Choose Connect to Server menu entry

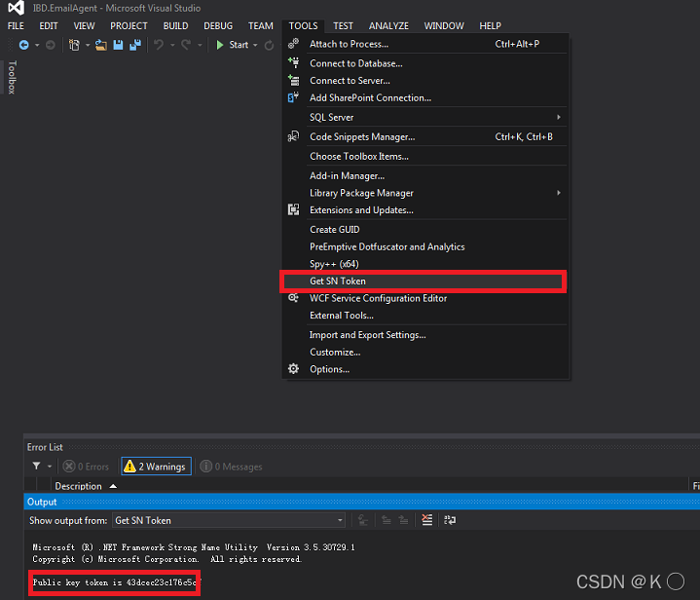425,81
